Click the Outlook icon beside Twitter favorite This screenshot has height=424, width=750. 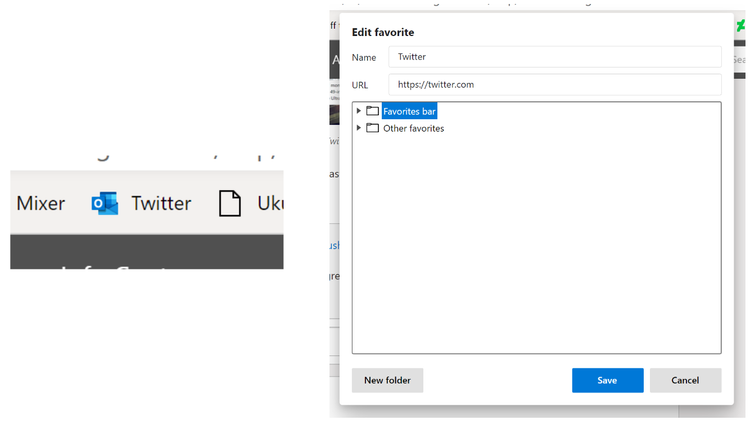point(105,203)
